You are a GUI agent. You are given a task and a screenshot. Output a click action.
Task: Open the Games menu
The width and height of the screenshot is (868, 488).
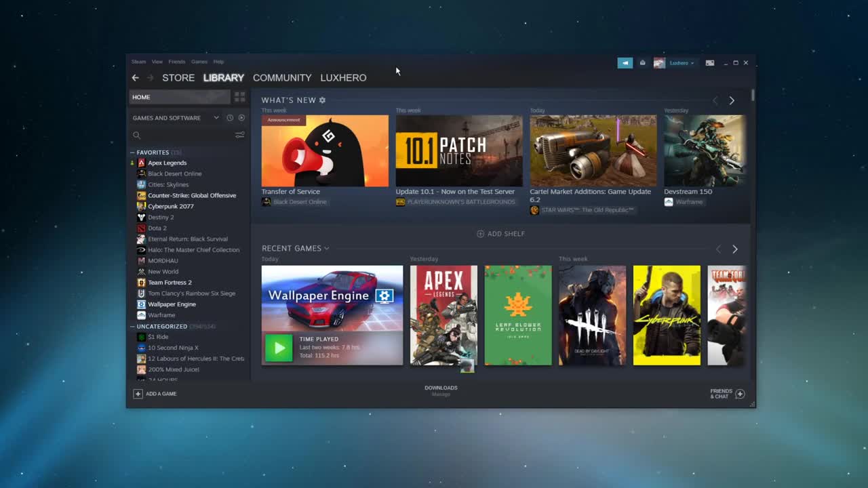(199, 62)
